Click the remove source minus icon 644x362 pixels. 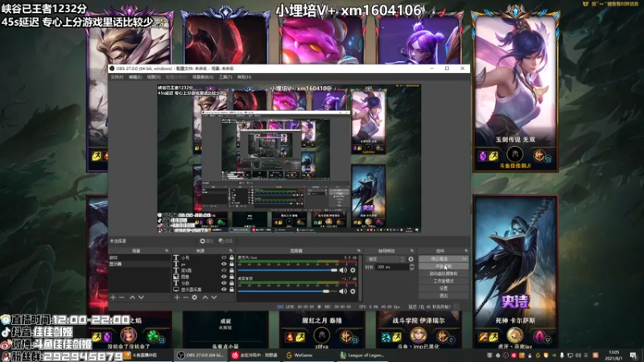click(x=186, y=297)
